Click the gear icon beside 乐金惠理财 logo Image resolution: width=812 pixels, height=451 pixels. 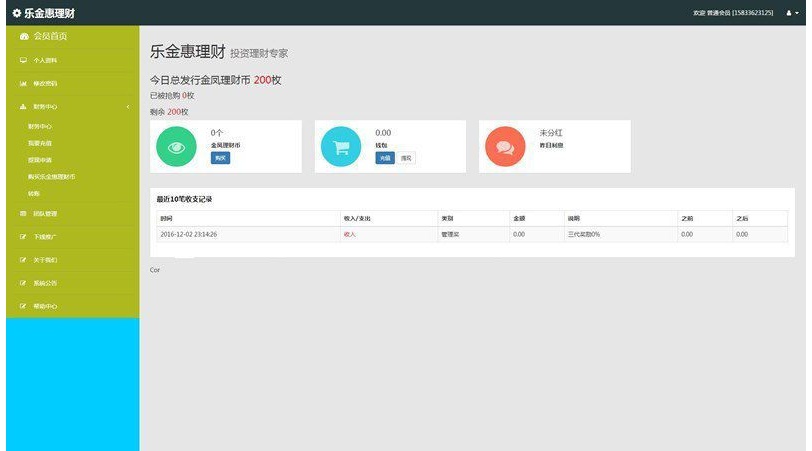tap(16, 13)
